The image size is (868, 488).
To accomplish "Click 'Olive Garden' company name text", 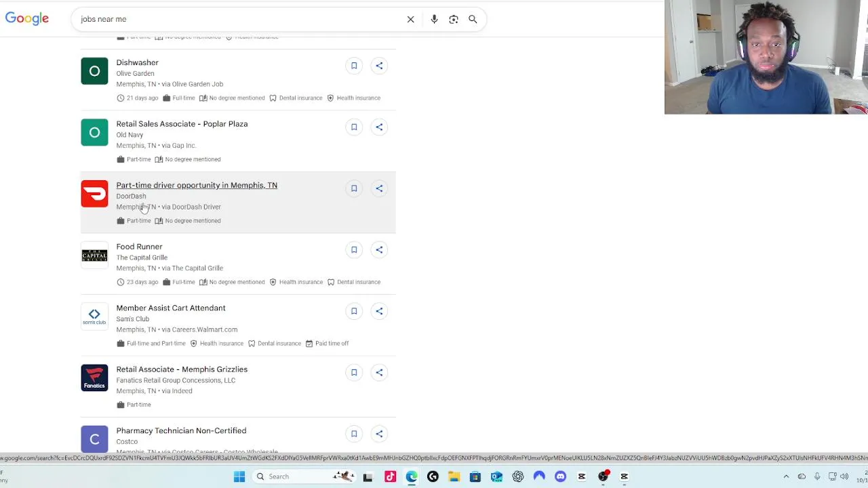I will click(x=135, y=73).
